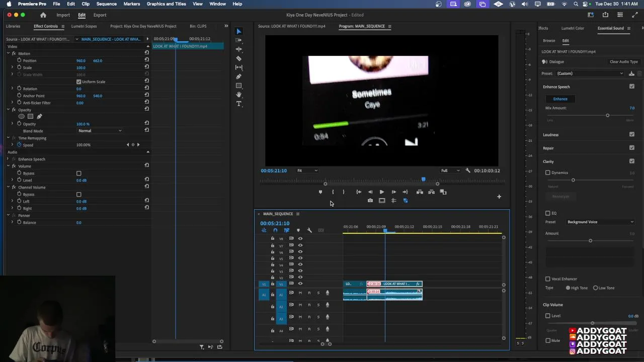Collapse the Panner effect group
Viewport: 644px width, 362px height.
click(8, 215)
